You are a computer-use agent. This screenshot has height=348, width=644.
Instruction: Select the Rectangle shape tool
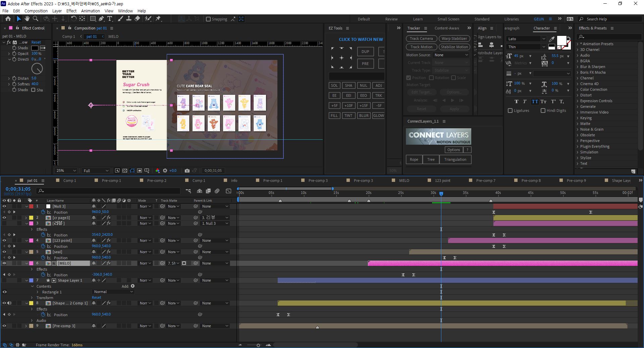coord(93,19)
